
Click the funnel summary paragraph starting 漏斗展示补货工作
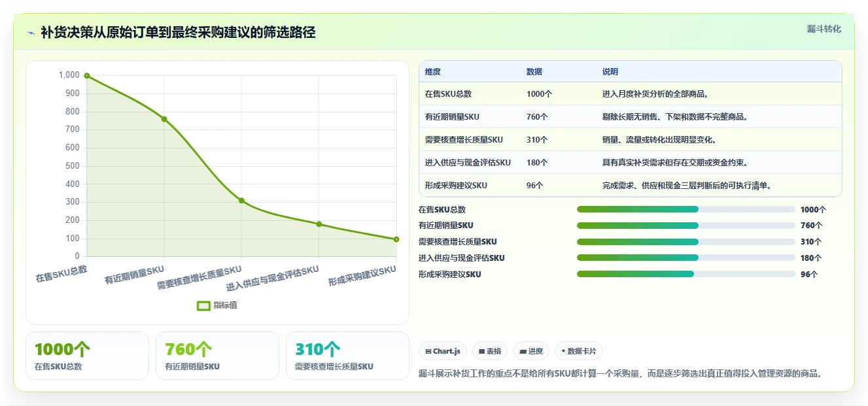[x=620, y=374]
